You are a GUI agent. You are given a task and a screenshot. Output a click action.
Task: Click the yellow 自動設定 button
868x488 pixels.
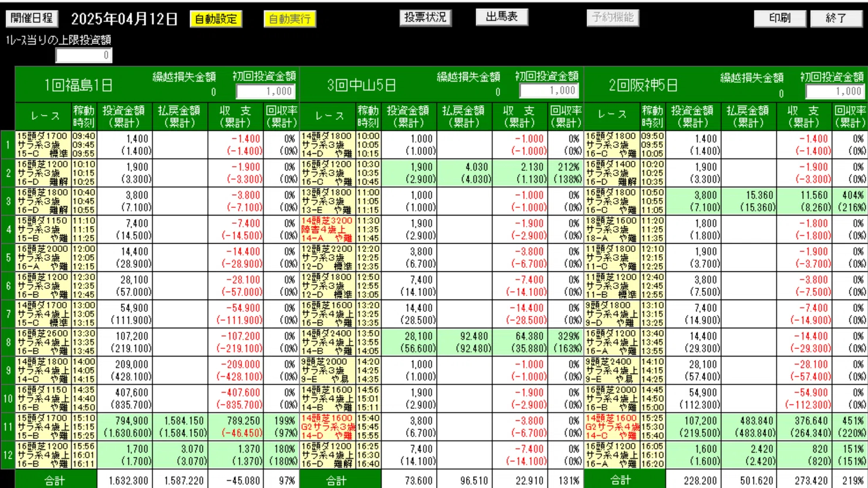pyautogui.click(x=216, y=19)
